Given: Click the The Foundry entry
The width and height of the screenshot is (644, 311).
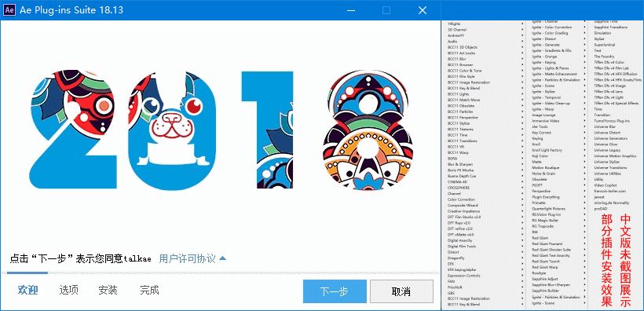Looking at the screenshot, I should coord(604,57).
